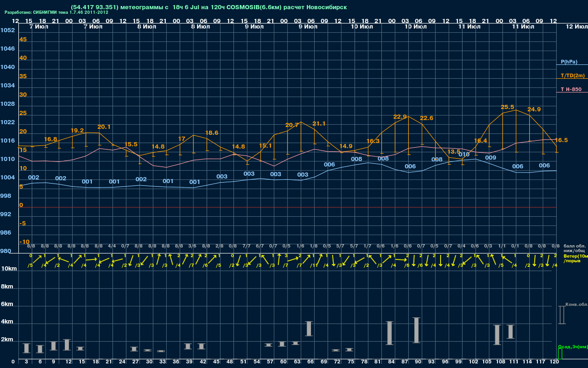Click the 'Ветер(10м)' wind legend label
588x368 pixels.
click(576, 256)
